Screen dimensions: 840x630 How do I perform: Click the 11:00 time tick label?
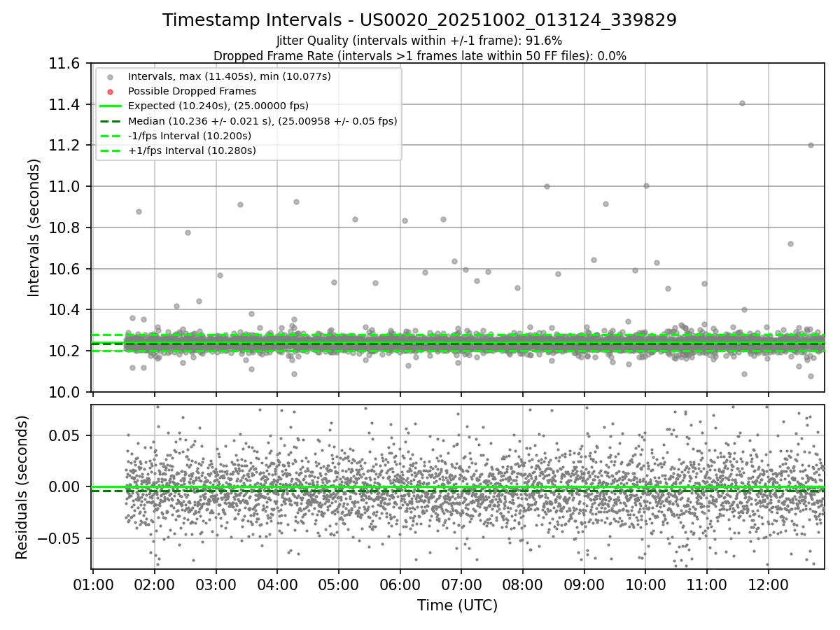point(707,584)
